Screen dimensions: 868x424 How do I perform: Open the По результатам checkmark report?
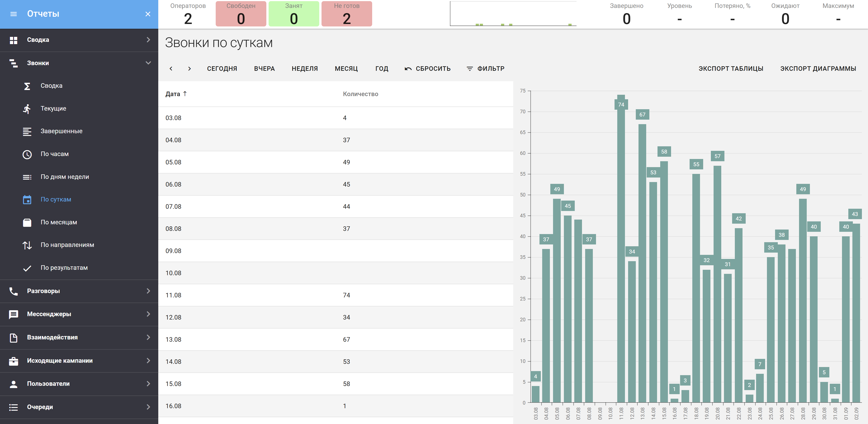[x=64, y=268]
